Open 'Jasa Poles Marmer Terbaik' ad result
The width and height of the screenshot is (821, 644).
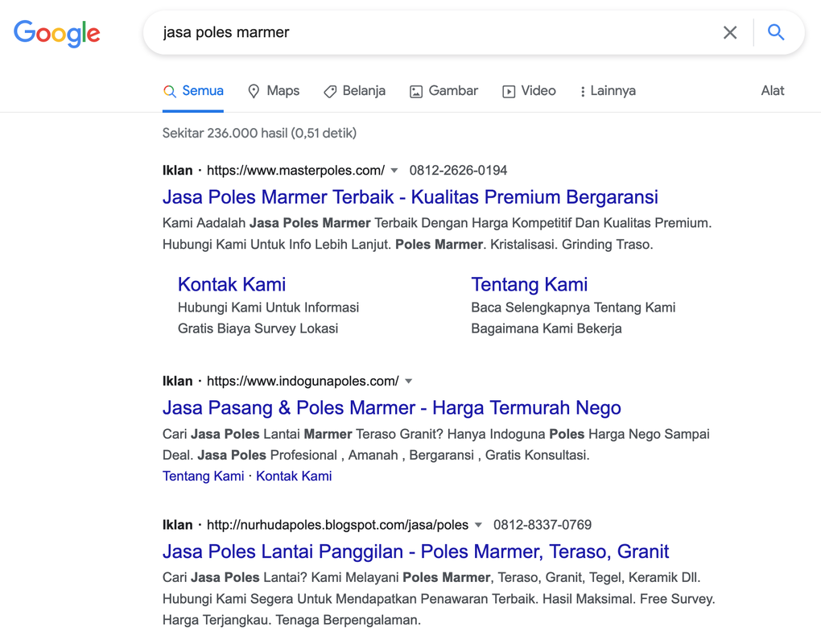[x=410, y=197]
